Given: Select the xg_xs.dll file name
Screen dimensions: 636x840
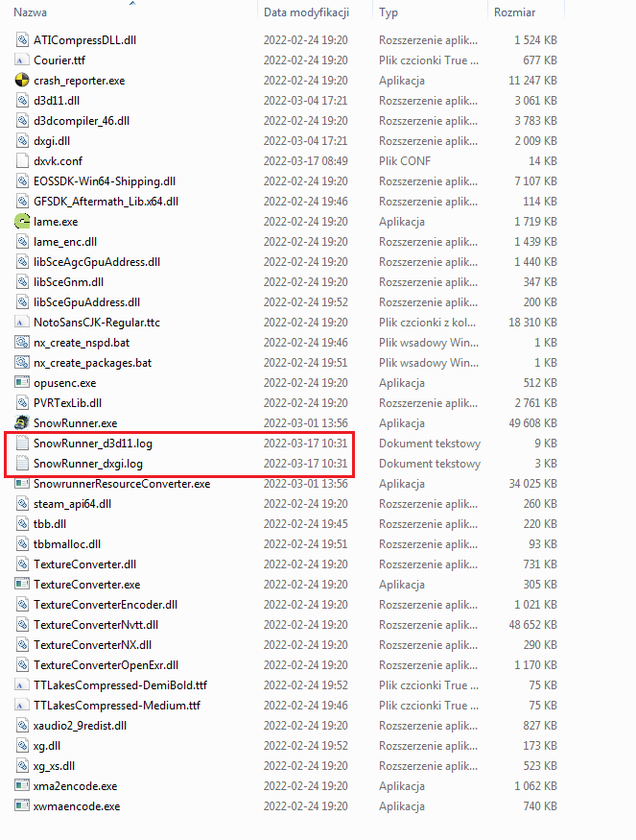Looking at the screenshot, I should (54, 765).
